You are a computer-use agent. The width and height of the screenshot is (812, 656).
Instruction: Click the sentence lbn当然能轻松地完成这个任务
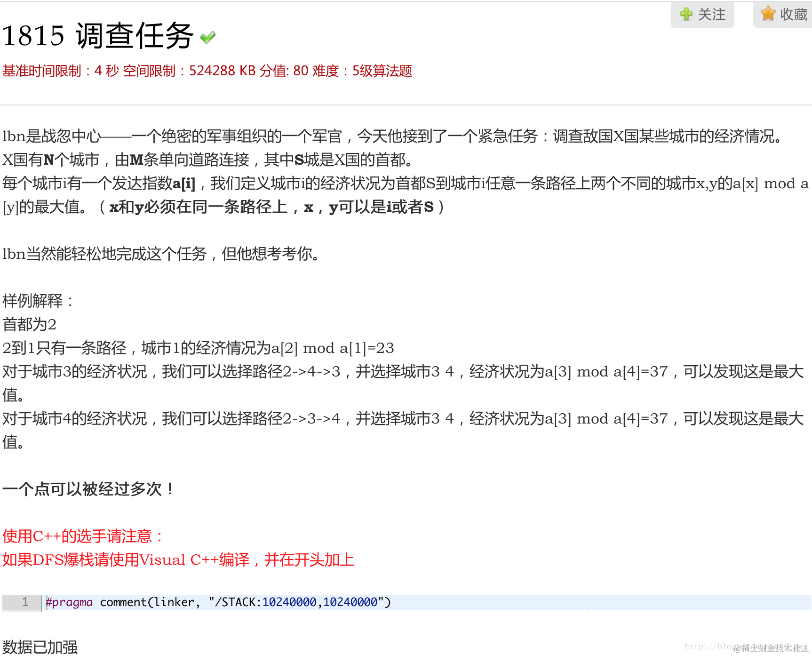click(x=161, y=254)
